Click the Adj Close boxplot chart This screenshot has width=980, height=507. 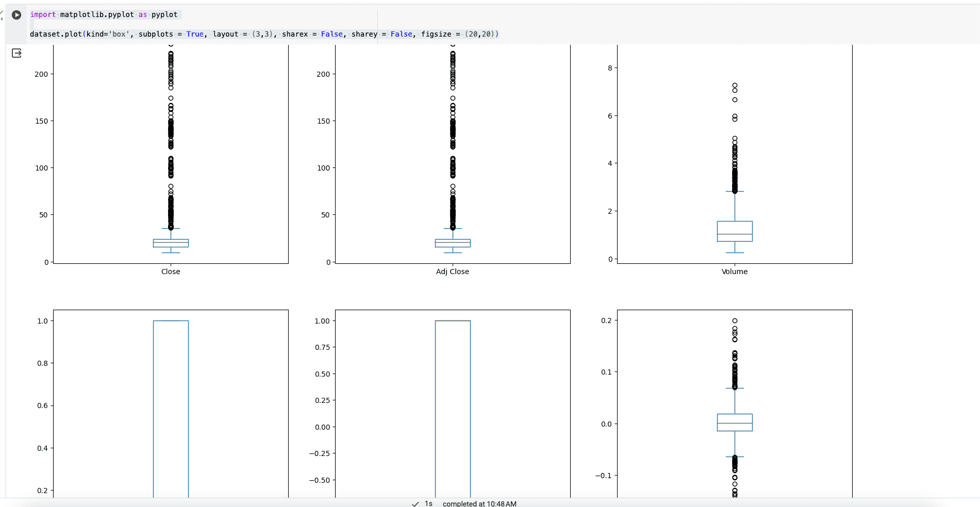point(453,154)
